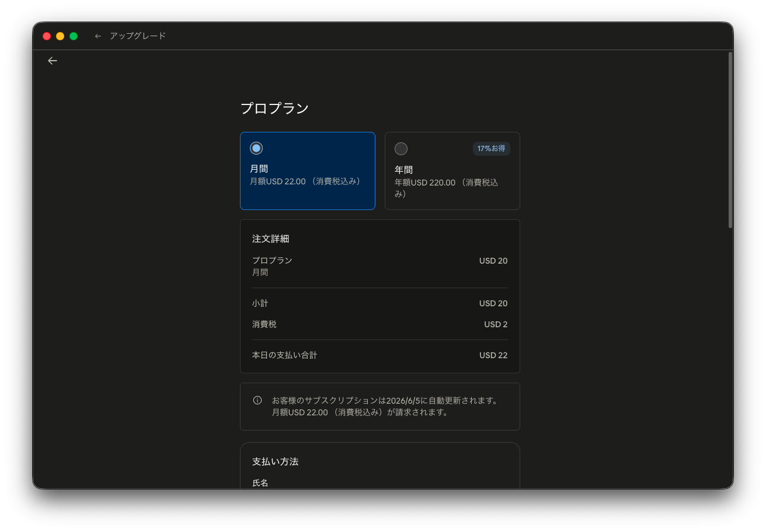Click the USD 22 total amount
The image size is (766, 532).
point(493,355)
